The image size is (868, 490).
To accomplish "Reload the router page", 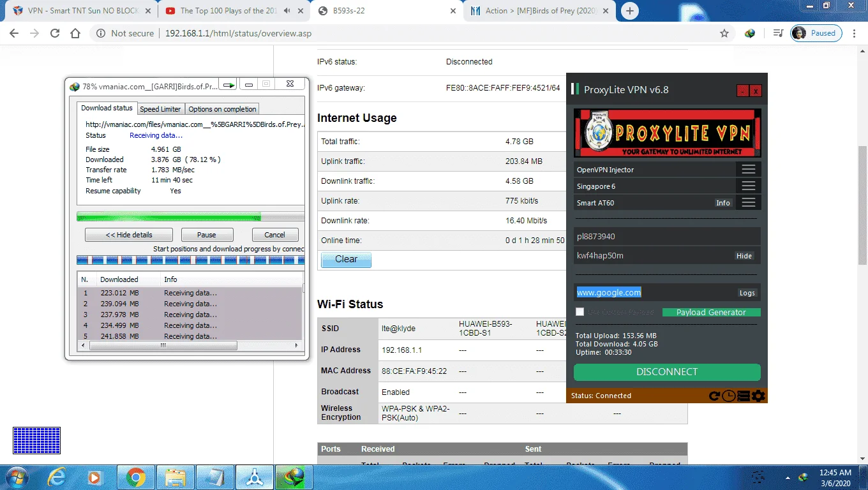I will coord(55,33).
